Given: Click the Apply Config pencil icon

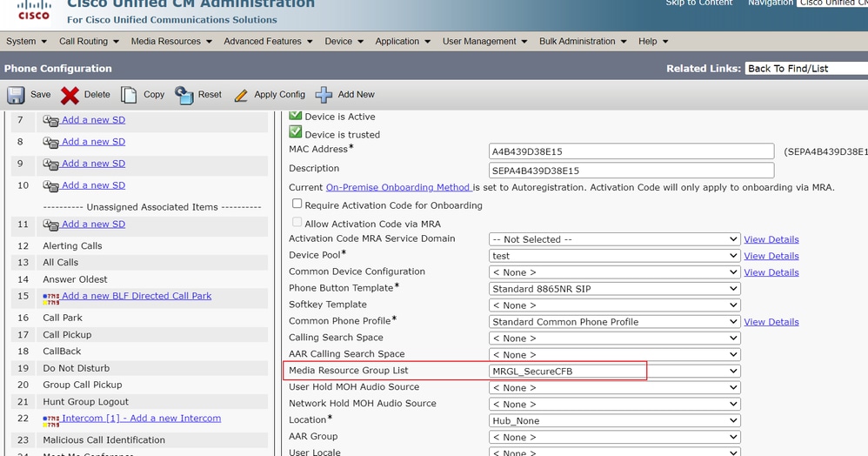Looking at the screenshot, I should [x=241, y=96].
